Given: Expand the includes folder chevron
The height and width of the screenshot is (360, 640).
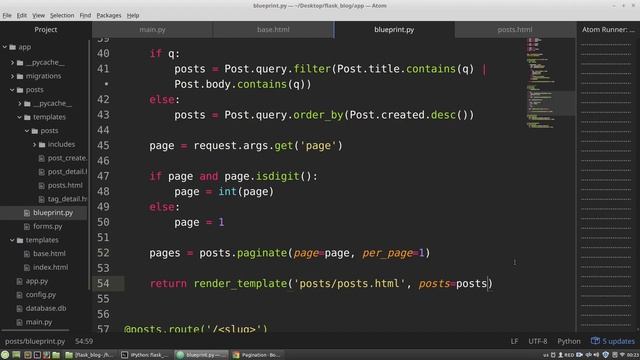Looking at the screenshot, I should [34, 144].
